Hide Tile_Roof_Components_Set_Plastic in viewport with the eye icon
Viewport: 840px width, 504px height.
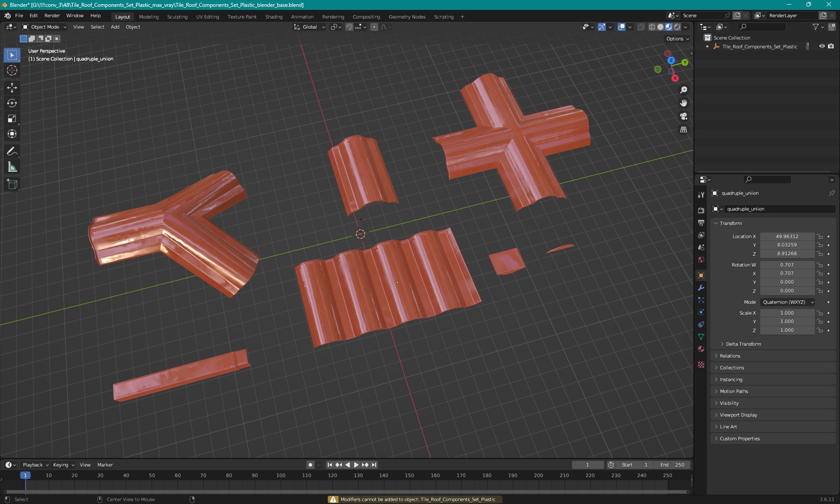click(x=822, y=46)
